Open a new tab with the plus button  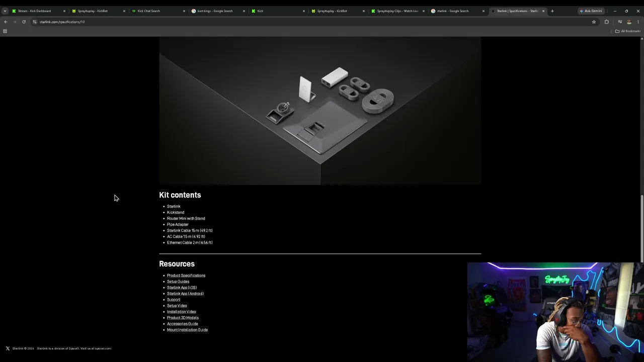tap(552, 11)
